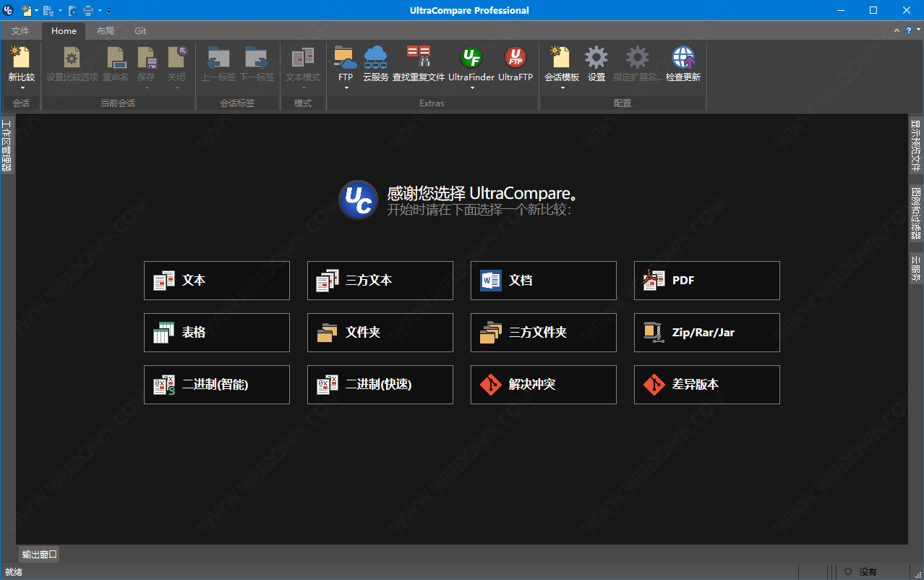Open Customize Quick Access Toolbar dropdown

pos(108,11)
